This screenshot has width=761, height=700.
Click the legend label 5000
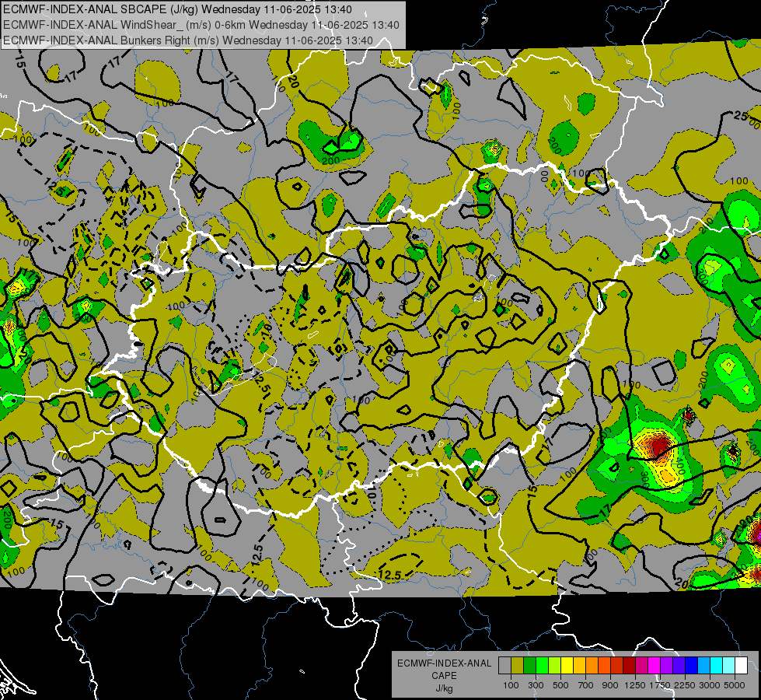click(x=735, y=685)
